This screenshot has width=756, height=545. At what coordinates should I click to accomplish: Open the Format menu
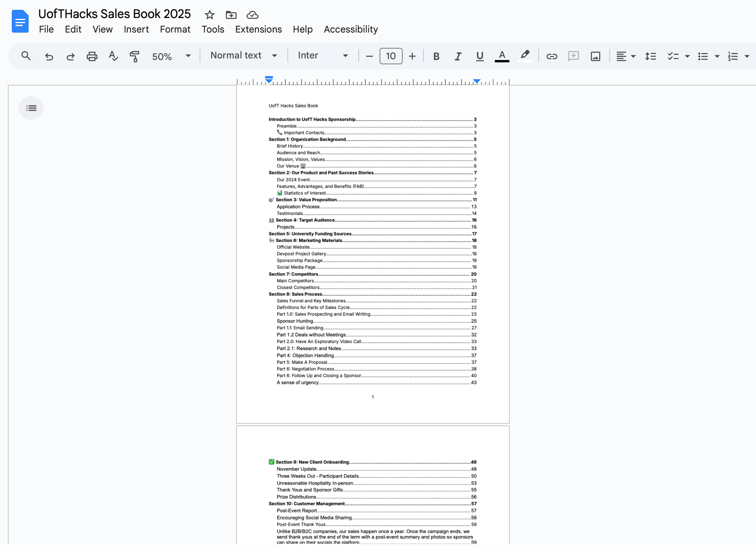175,29
